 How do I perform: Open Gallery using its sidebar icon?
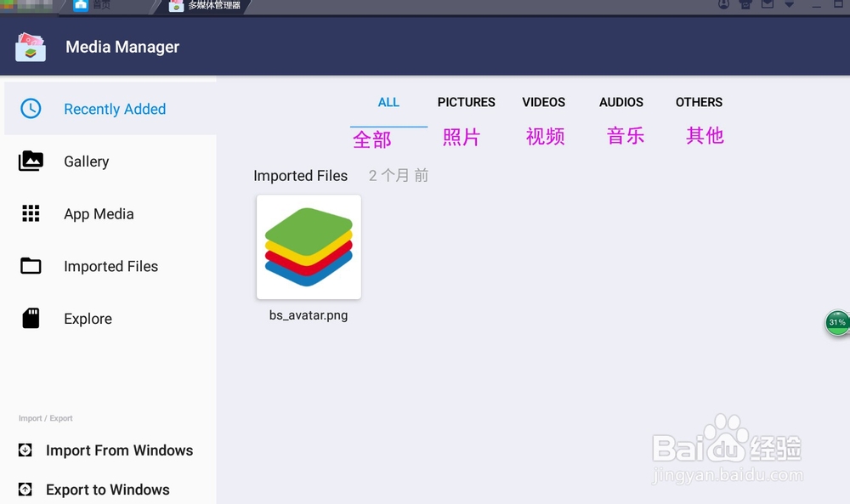tap(31, 161)
